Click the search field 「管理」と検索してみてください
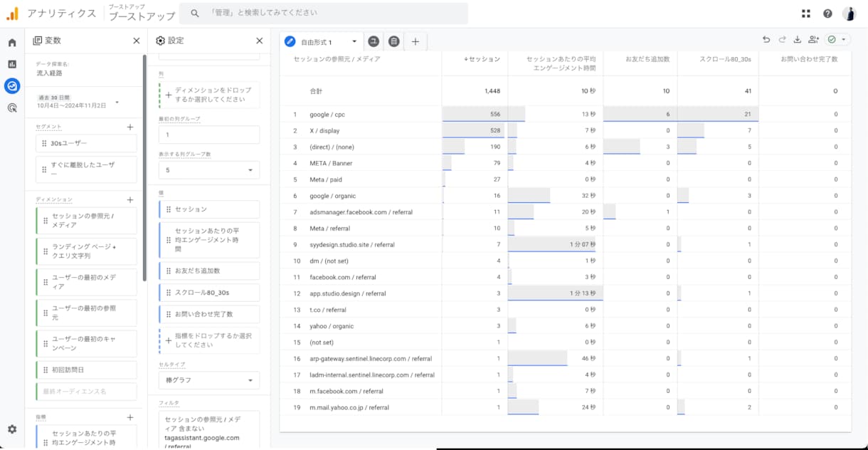868x450 pixels. click(x=322, y=14)
